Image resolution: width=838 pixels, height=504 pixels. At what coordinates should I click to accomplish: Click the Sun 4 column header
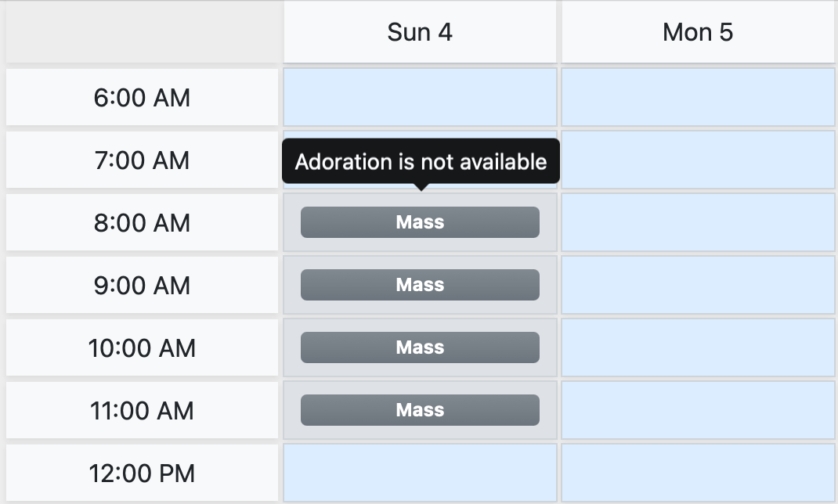tap(420, 32)
